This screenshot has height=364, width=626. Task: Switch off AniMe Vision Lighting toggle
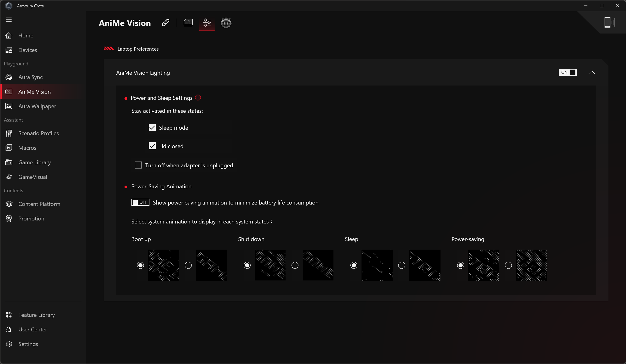[x=567, y=72]
